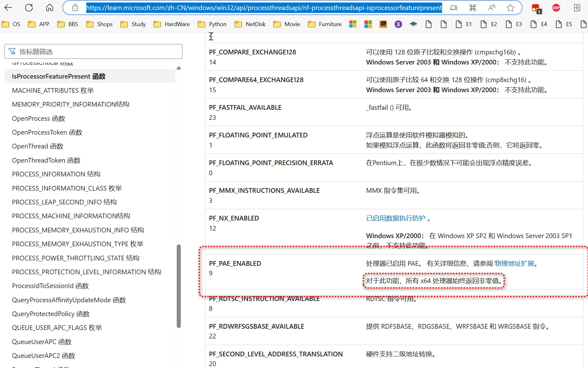Go back to the previous page

[x=8, y=8]
